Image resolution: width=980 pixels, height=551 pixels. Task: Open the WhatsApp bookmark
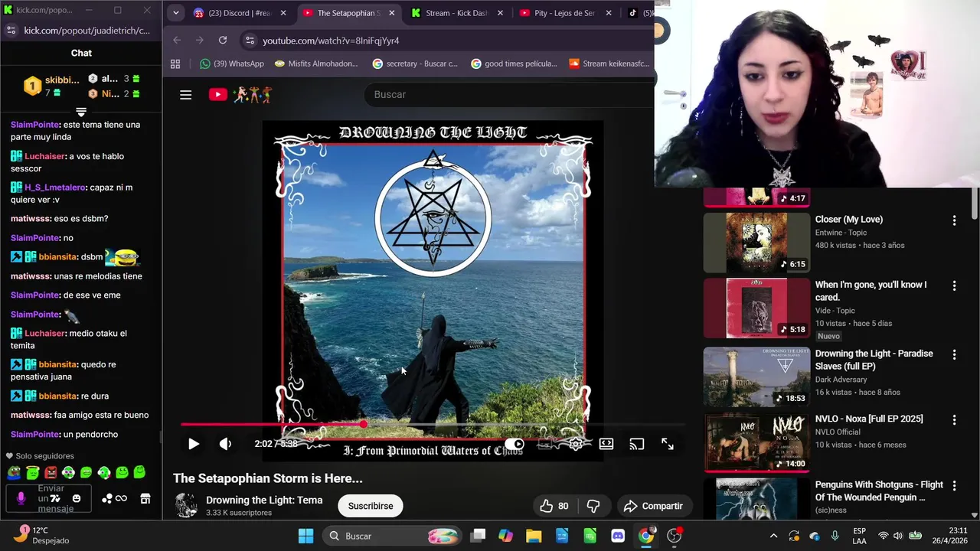231,64
